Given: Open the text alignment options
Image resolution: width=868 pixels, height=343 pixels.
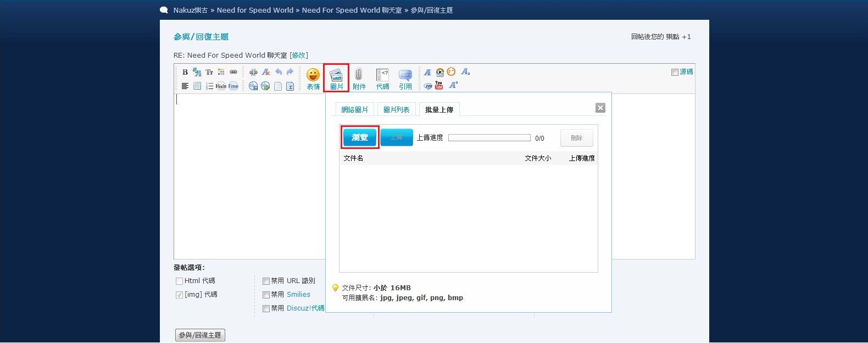Looking at the screenshot, I should point(185,86).
